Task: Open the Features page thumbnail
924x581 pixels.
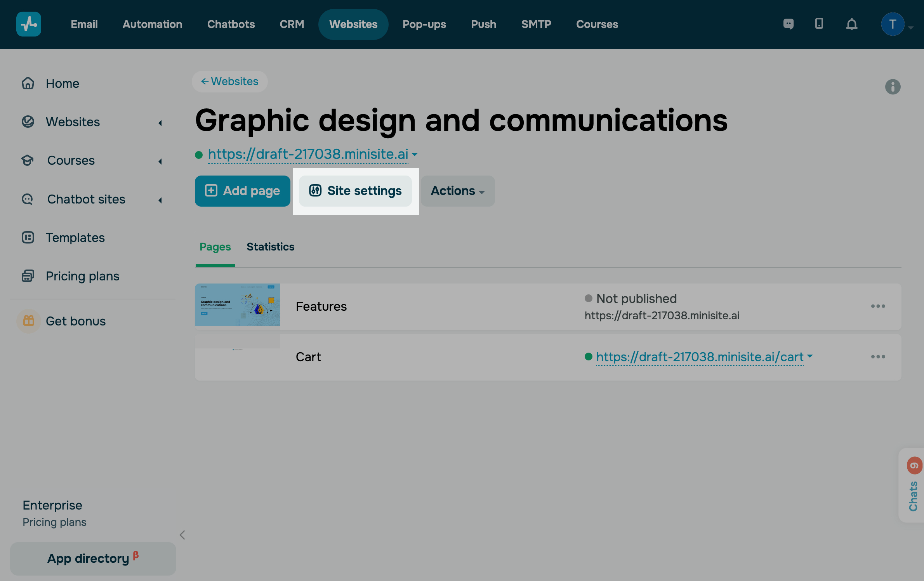Action: 237,305
